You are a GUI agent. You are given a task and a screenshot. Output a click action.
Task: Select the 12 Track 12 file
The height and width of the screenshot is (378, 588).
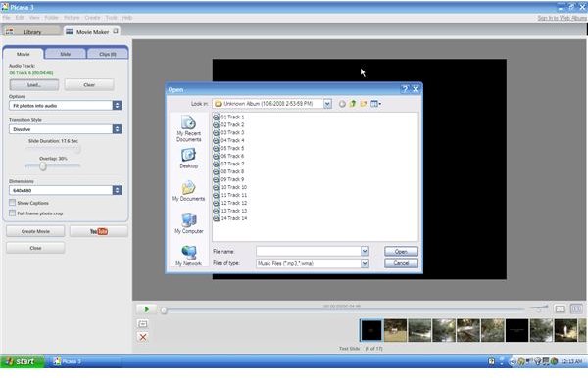tap(230, 203)
